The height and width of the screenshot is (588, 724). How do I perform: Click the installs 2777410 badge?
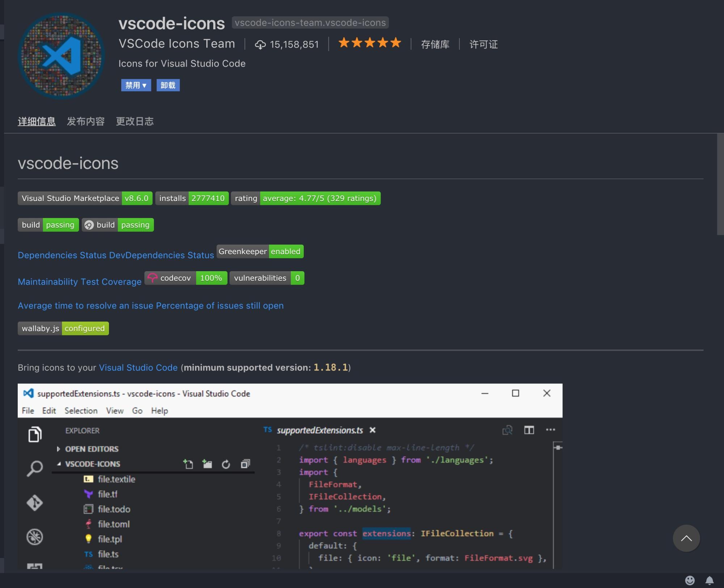point(192,198)
